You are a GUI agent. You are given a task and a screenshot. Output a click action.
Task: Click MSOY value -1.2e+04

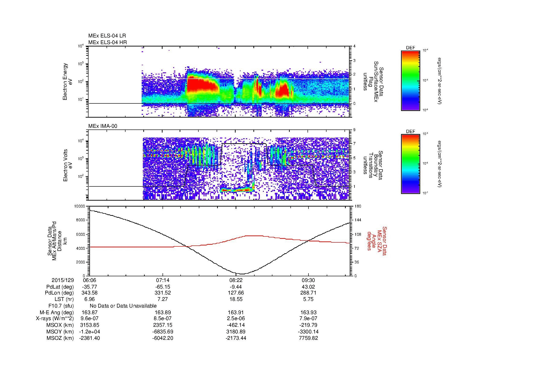coord(90,332)
